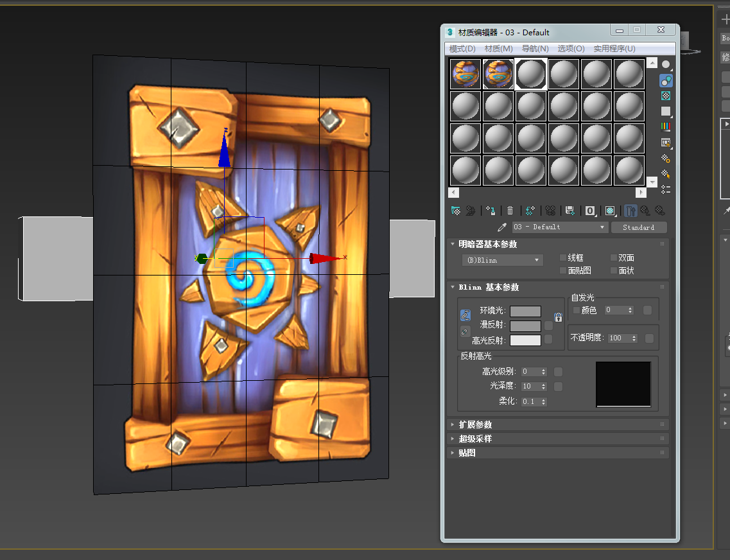Click Go Forward to Sibling icon
The image size is (730, 560).
[660, 211]
